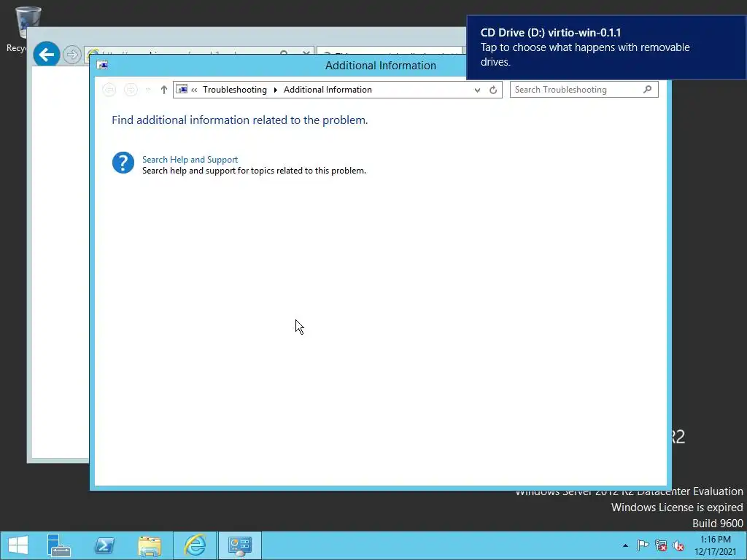Click the Control Panel taskbar button
Image resolution: width=747 pixels, height=560 pixels.
tap(239, 545)
